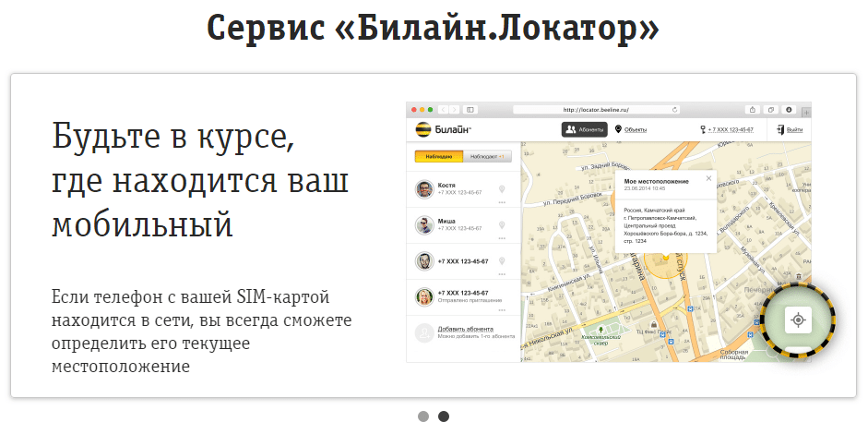The height and width of the screenshot is (434, 868).
Task: Click the location pin for Костя
Action: (x=502, y=189)
